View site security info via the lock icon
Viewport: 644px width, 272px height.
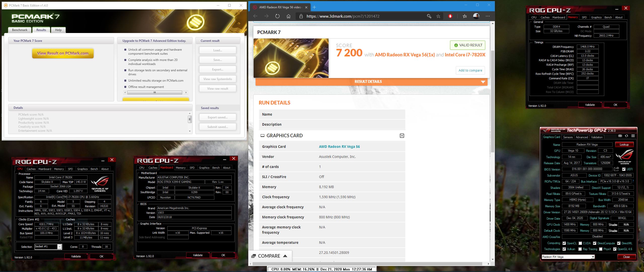[x=301, y=16]
